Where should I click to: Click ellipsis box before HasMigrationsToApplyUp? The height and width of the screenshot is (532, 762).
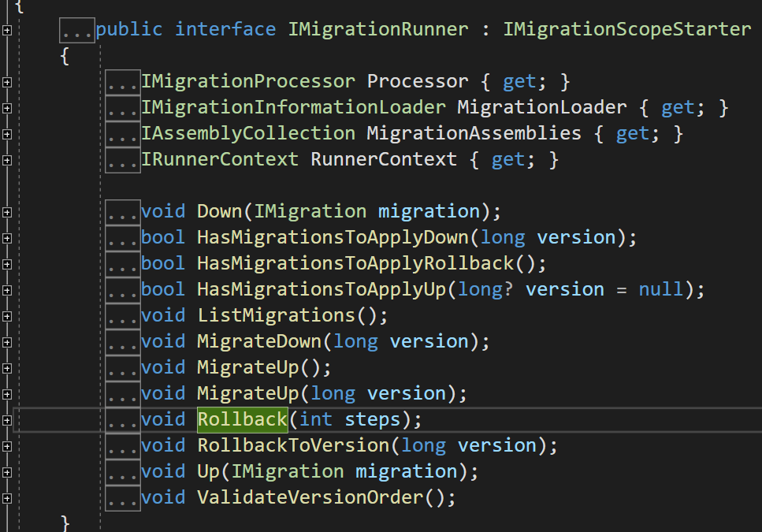tap(123, 290)
